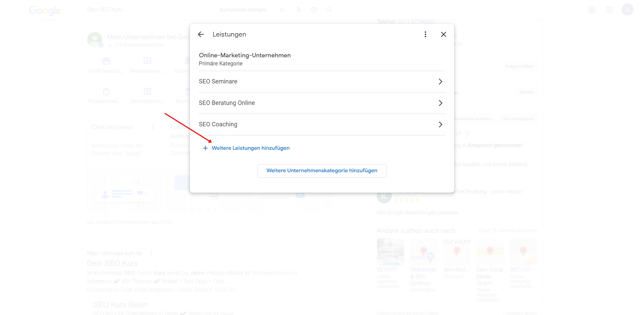This screenshot has width=644, height=315.
Task: Open the Google apps grid
Action: click(x=609, y=10)
